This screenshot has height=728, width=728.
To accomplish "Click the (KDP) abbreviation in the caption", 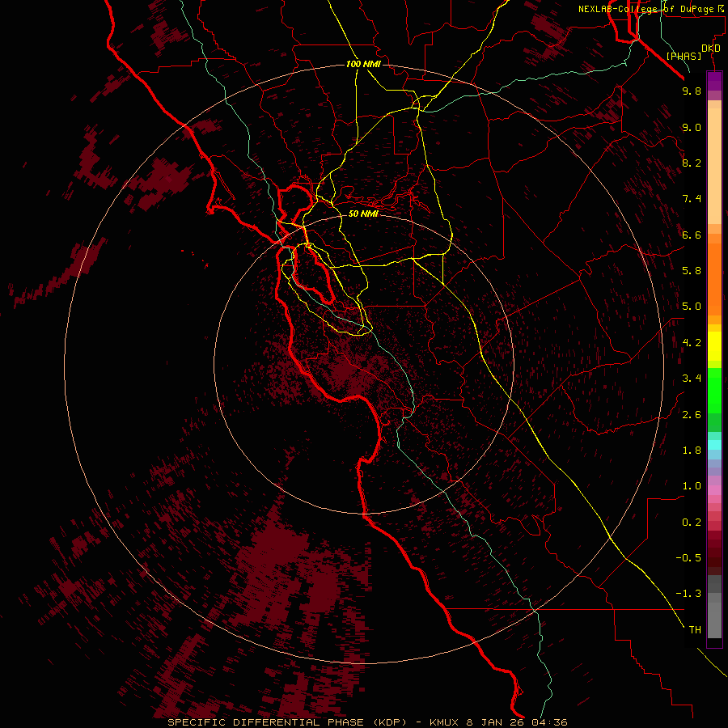I will pos(390,722).
